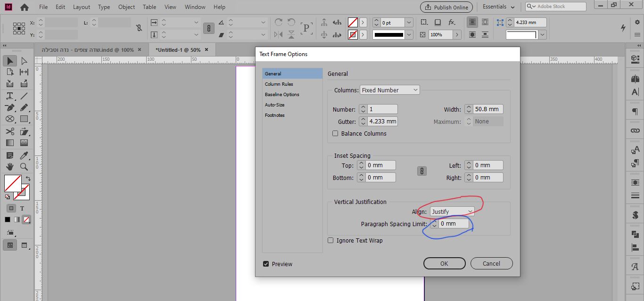Open the Pathfinder panel in the right dock
The width and height of the screenshot is (644, 301).
click(x=635, y=234)
